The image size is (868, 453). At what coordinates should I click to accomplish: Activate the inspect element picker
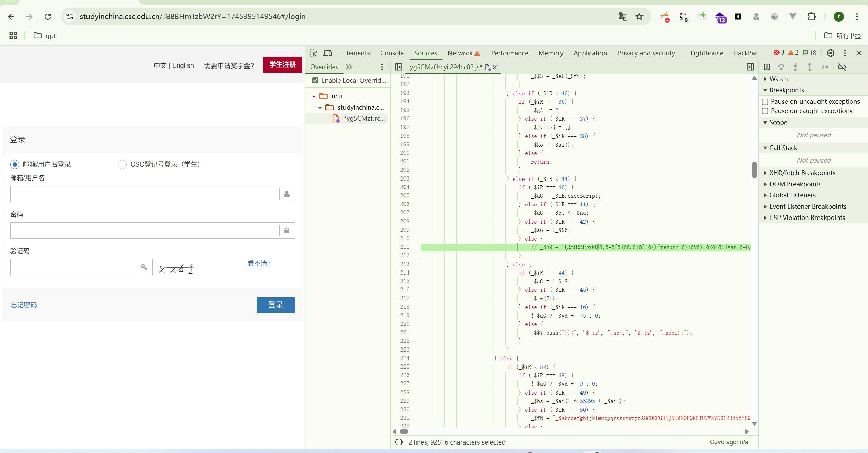point(313,53)
